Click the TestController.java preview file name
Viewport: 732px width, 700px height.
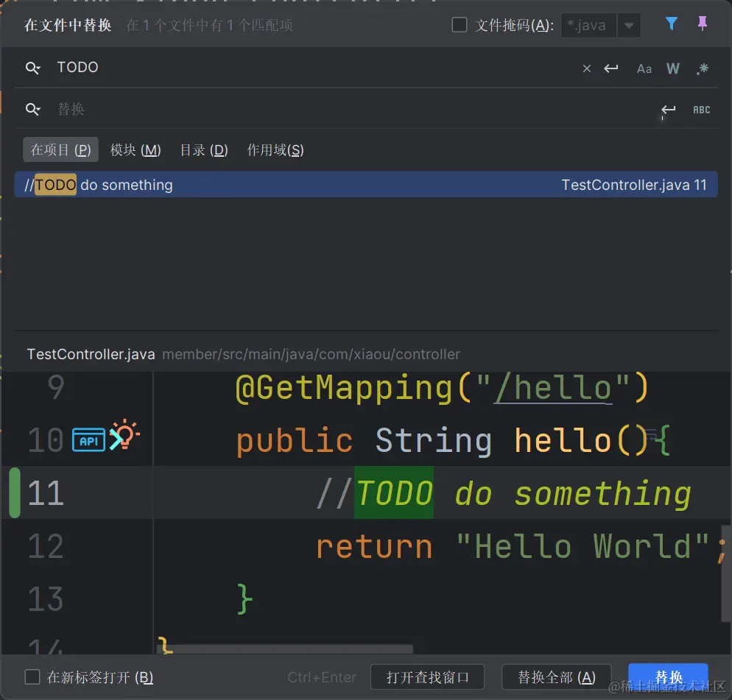[91, 354]
